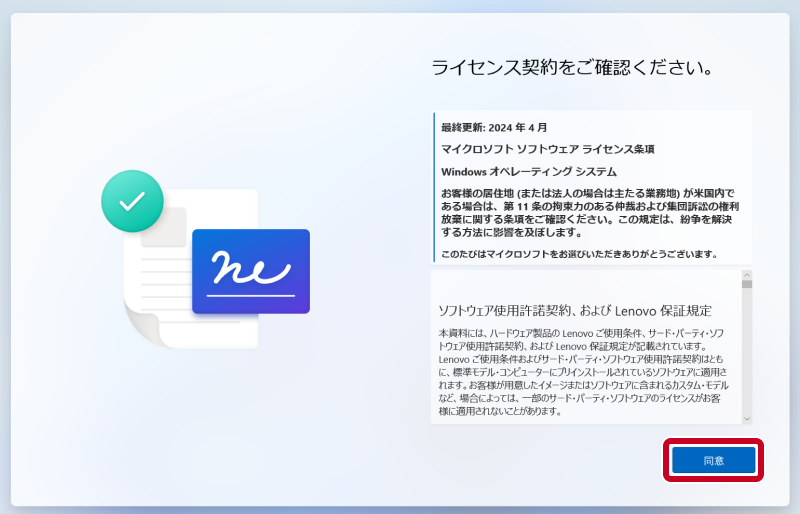Click the paragraph mentioning 第 11 条
This screenshot has height=514, width=800.
(x=590, y=213)
